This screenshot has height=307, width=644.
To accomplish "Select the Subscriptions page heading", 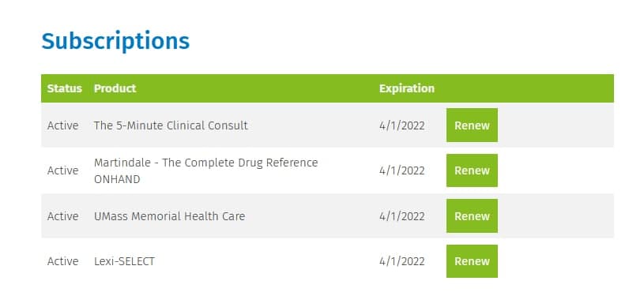I will [x=115, y=42].
